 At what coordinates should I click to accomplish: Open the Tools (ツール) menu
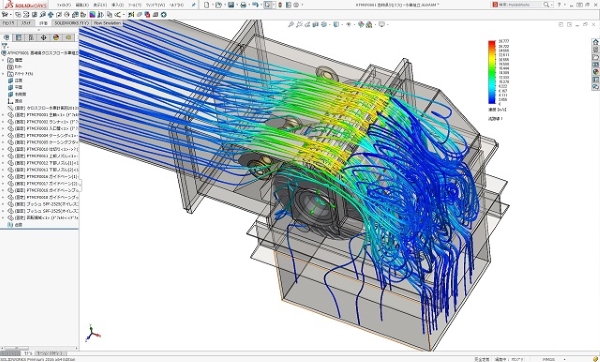tap(134, 5)
